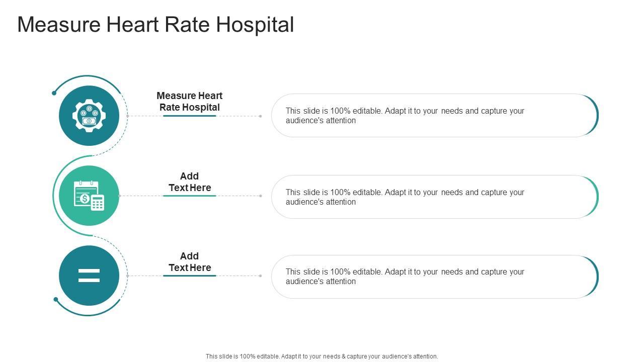The width and height of the screenshot is (644, 362).
Task: Select the small footer text at the bottom
Action: 321,356
